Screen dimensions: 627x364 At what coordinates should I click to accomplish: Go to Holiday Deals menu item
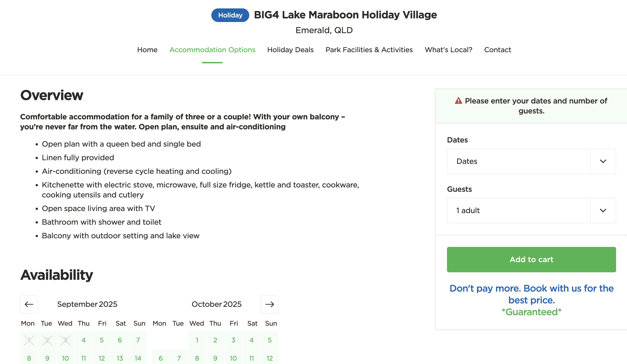(x=290, y=50)
